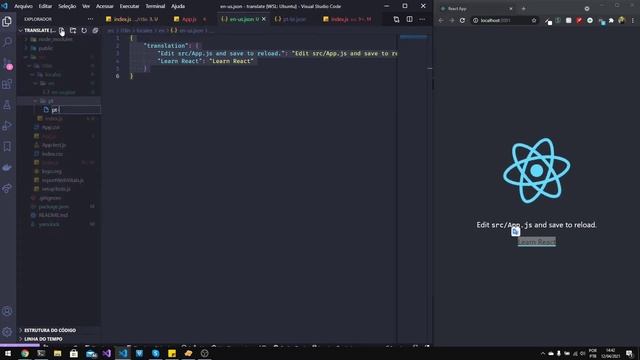The height and width of the screenshot is (360, 640).
Task: Close the en-us.json editor tab
Action: tap(264, 19)
